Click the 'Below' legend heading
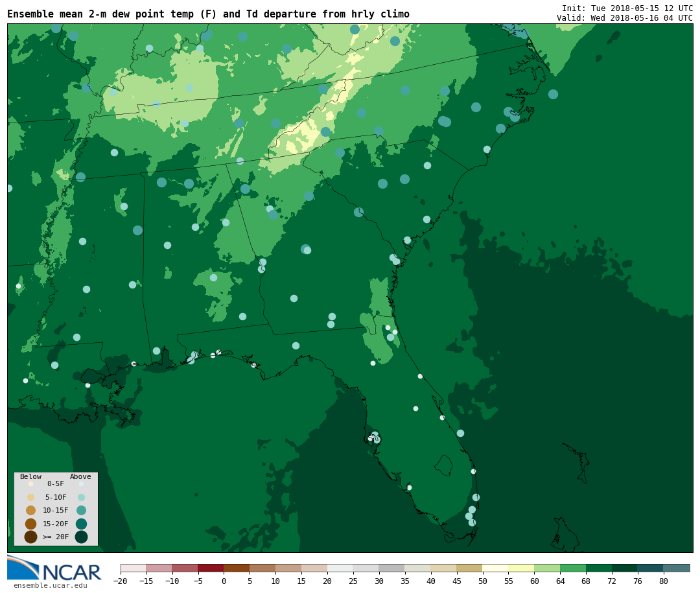 pos(30,476)
